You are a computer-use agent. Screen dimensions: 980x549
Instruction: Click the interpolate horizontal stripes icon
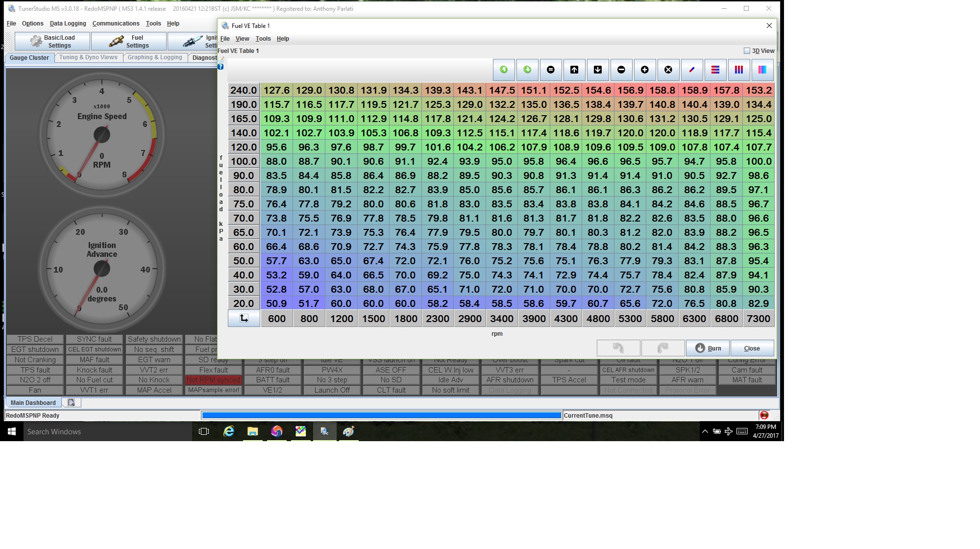(715, 70)
